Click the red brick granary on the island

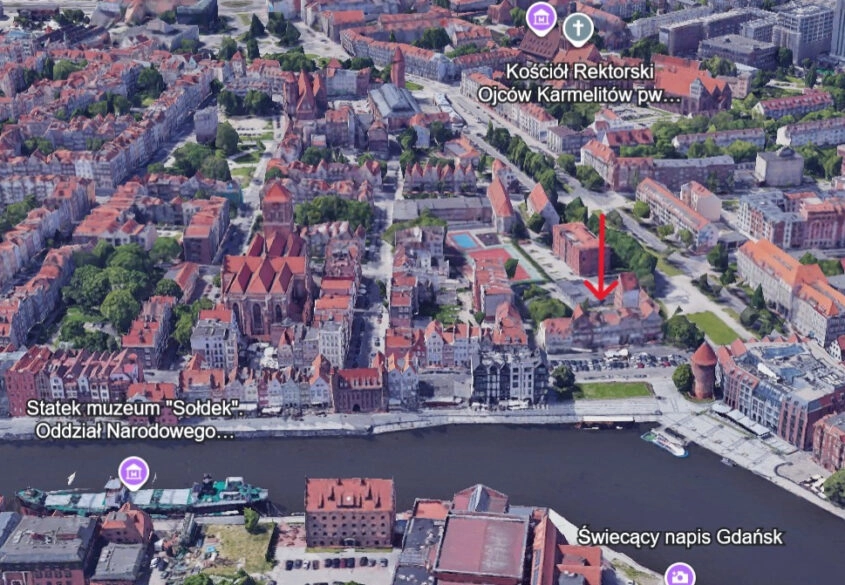tap(349, 511)
